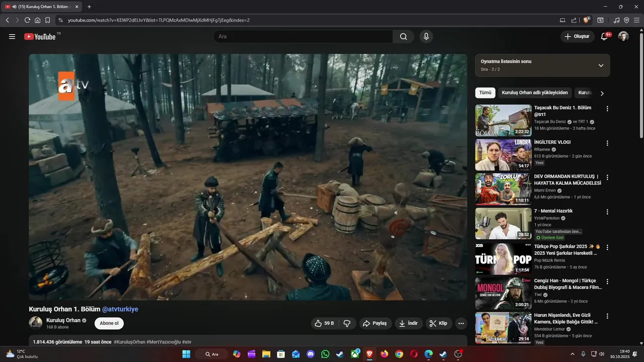This screenshot has width=644, height=362.
Task: Focus the browser address bar
Action: (312, 20)
